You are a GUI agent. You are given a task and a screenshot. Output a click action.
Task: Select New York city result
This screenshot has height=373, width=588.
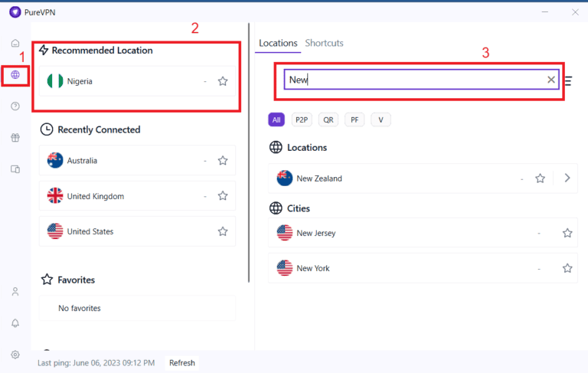pos(423,268)
